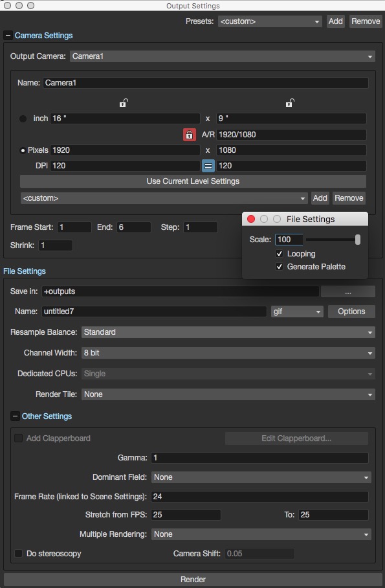Open the camera <custom> preset dropdown
Image resolution: width=385 pixels, height=588 pixels.
[164, 198]
